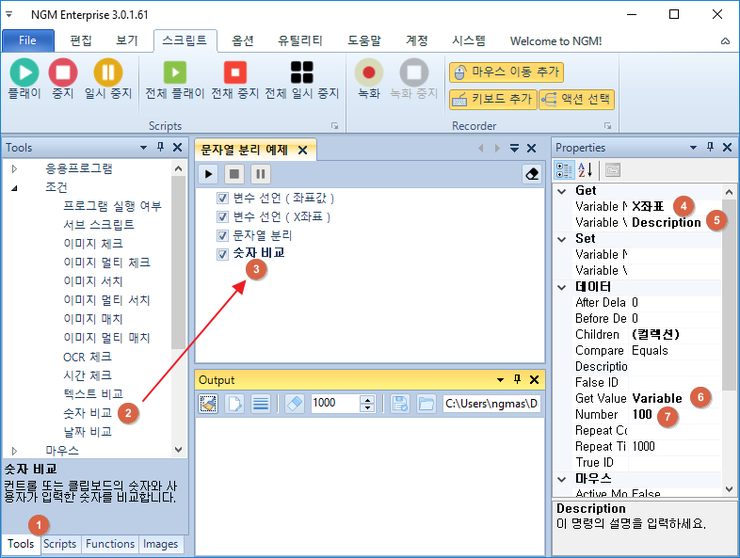Click the output log path field
This screenshot has width=740, height=558.
[x=492, y=404]
